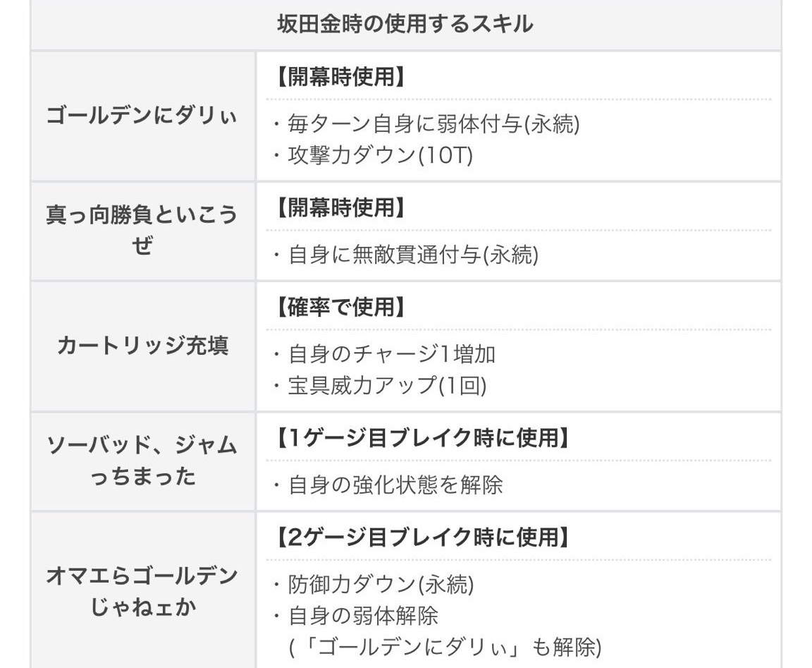Select the 自身に無敵貫通付与(永続) effect text
This screenshot has height=668, width=812.
[x=406, y=255]
